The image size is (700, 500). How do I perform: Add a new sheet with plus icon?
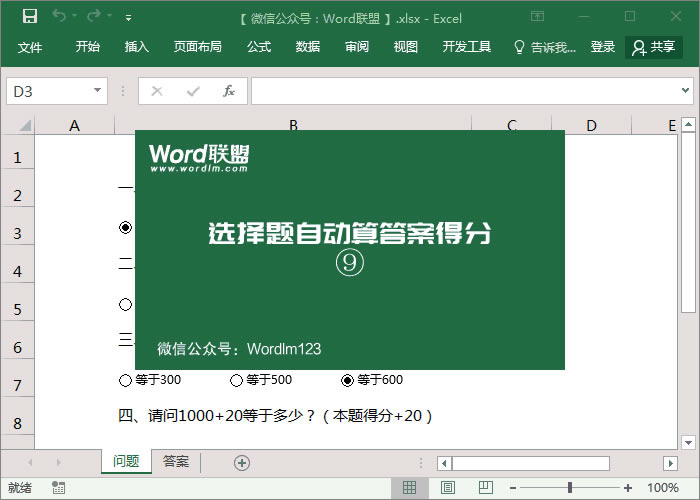click(x=241, y=462)
